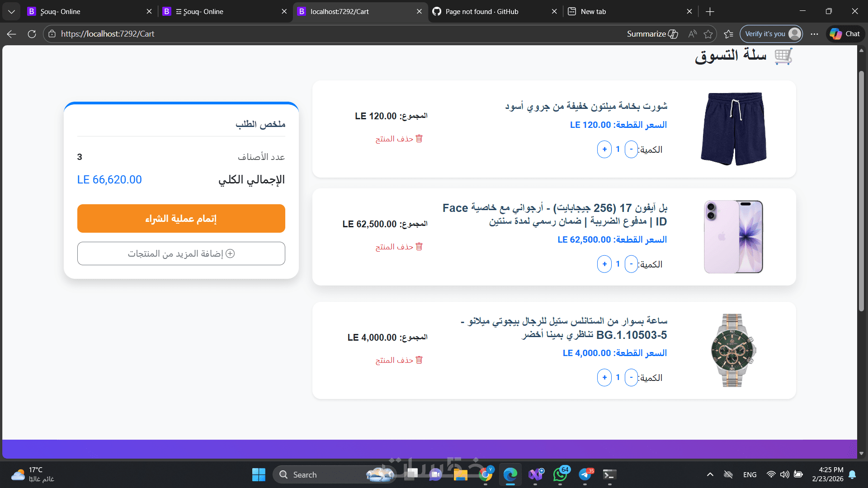Click the orange complete purchase button
868x488 pixels.
181,219
